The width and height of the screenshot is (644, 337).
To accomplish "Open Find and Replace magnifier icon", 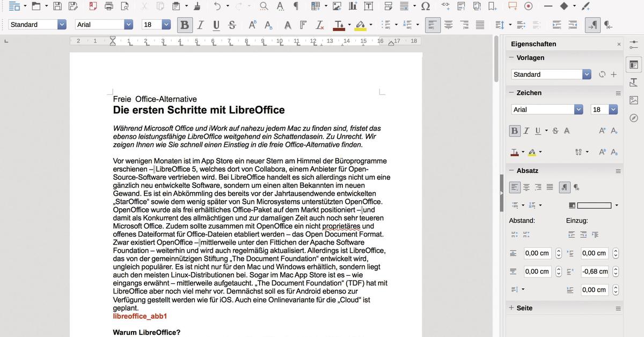I will click(264, 6).
